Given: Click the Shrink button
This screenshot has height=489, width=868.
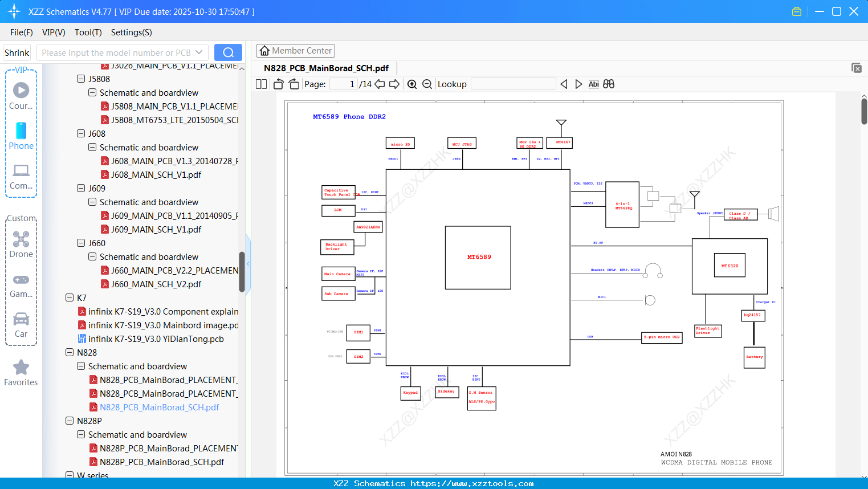Looking at the screenshot, I should click(x=17, y=52).
